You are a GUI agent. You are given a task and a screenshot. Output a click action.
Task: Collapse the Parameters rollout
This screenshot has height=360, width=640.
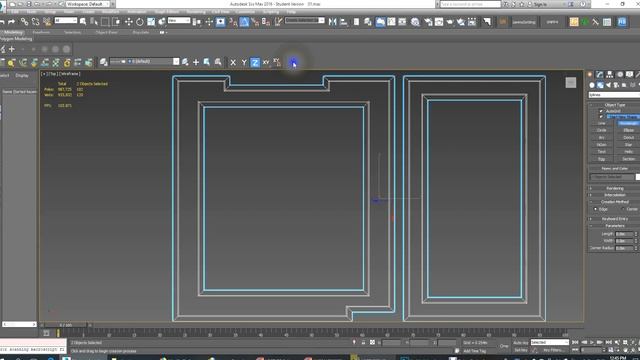(614, 226)
